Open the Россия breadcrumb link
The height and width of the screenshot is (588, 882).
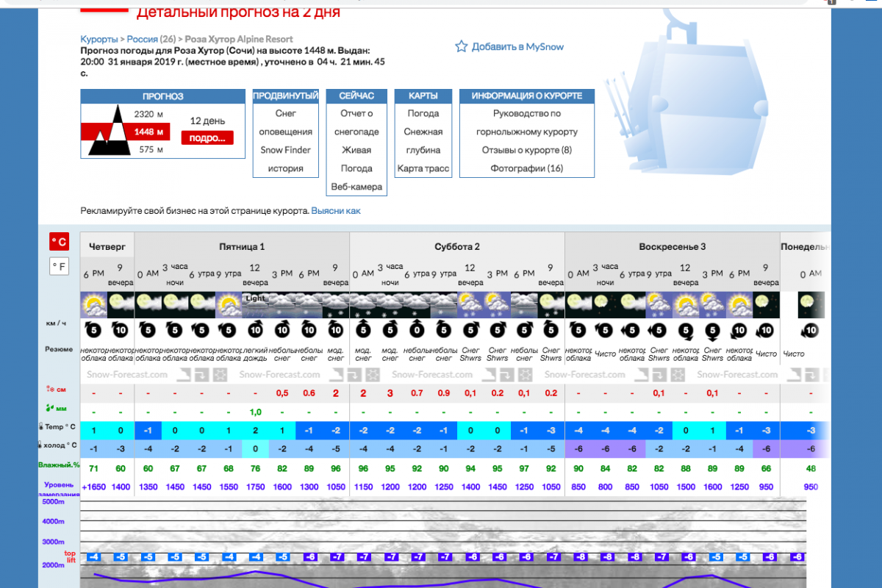[x=143, y=39]
